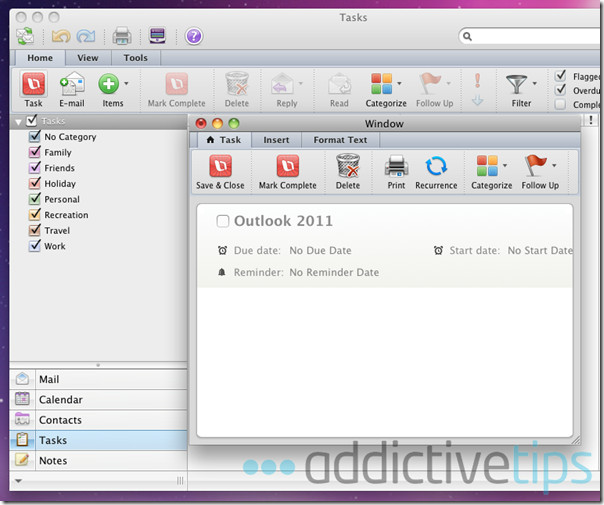Viewport: 604px width, 505px height.
Task: Toggle the Friends category checkbox
Action: coord(35,168)
